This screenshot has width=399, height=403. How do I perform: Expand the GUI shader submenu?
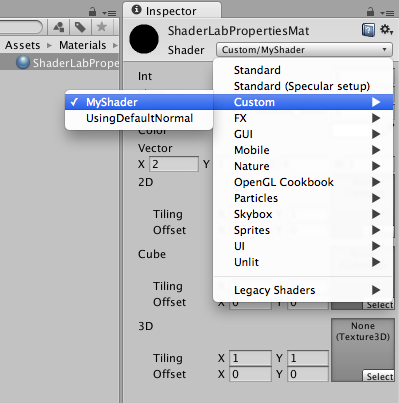click(x=303, y=134)
